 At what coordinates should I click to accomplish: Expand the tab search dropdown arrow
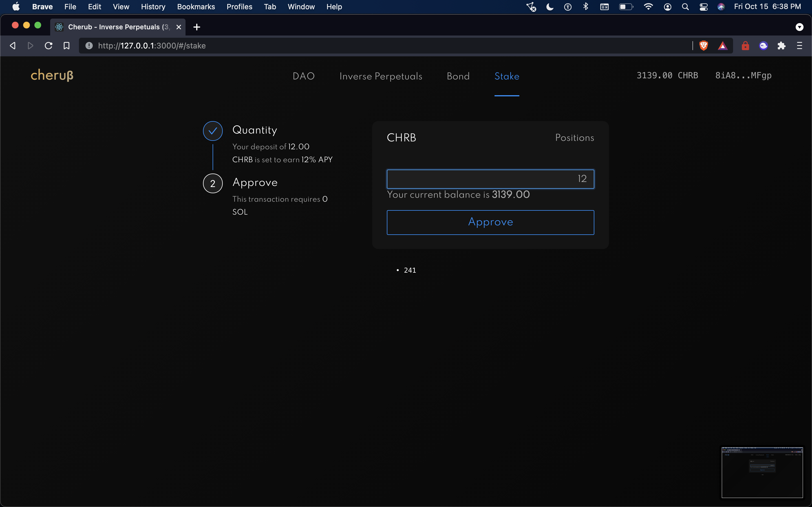tap(799, 27)
